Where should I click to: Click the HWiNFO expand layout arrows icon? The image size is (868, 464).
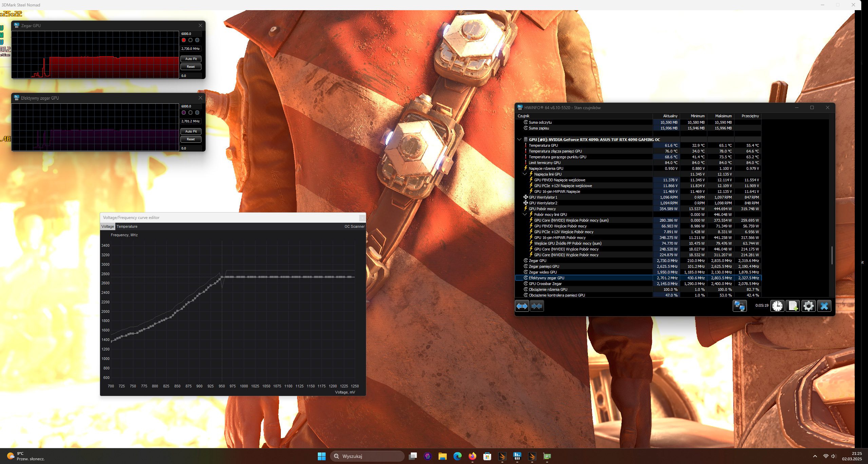(522, 306)
